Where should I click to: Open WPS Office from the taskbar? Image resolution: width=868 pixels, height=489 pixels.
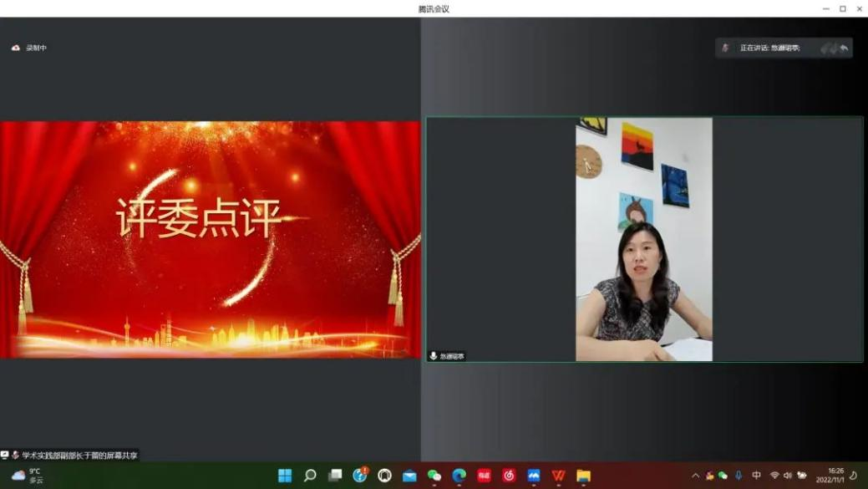pyautogui.click(x=557, y=476)
